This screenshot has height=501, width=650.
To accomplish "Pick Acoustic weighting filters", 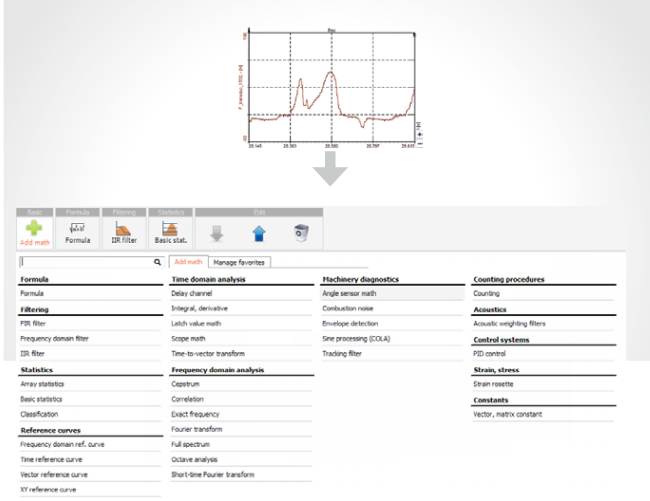I will coord(543,324).
